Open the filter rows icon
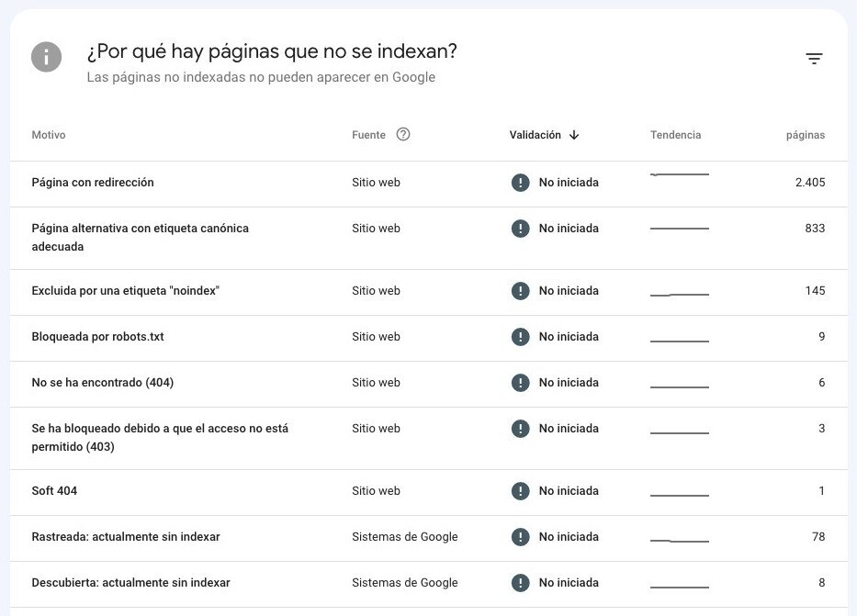The image size is (857, 616). pos(814,59)
